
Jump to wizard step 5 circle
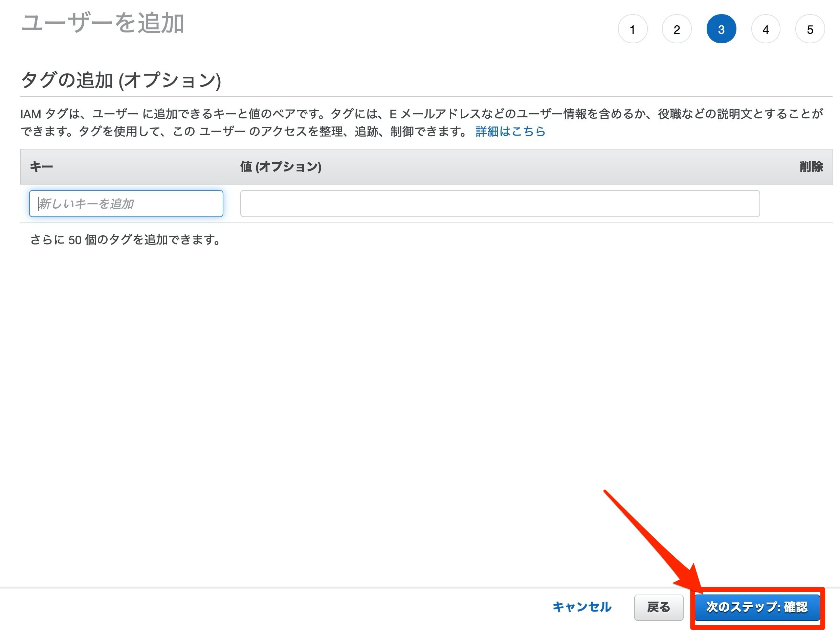(x=810, y=29)
